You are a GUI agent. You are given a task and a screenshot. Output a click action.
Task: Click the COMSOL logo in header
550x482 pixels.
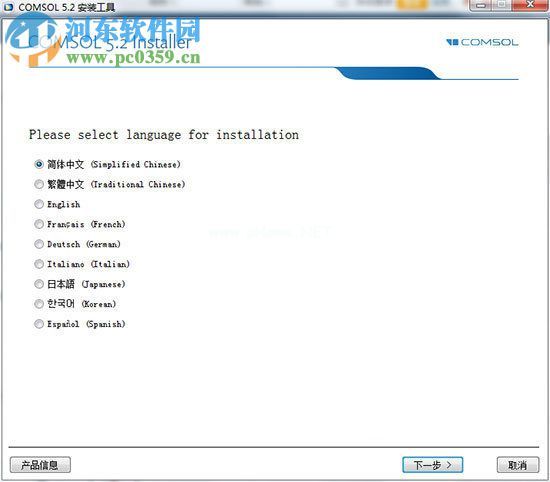[x=482, y=42]
